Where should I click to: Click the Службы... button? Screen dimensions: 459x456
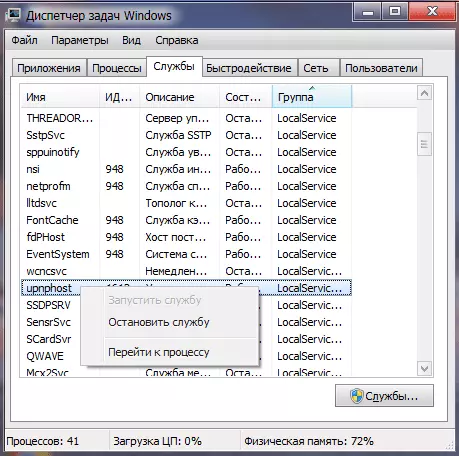pyautogui.click(x=384, y=396)
